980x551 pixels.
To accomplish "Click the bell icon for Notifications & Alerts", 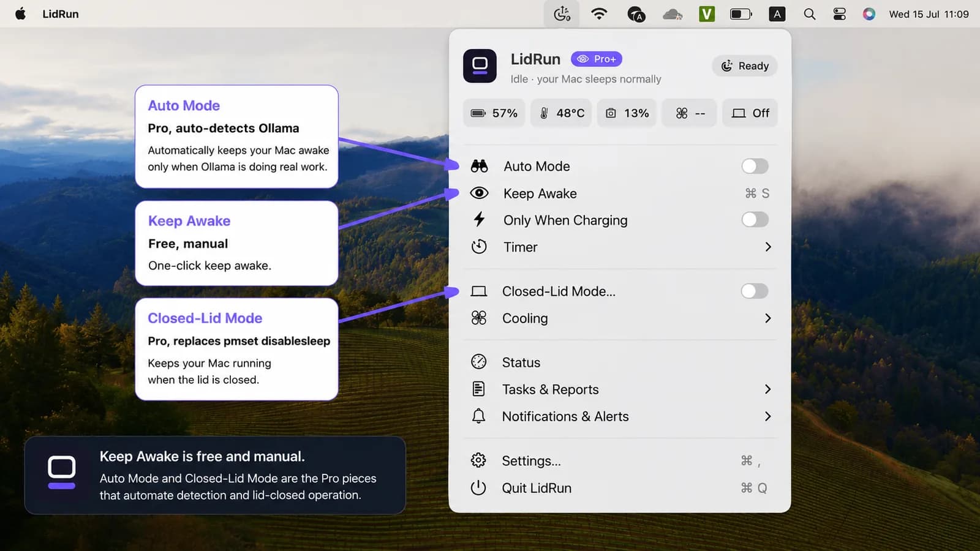I will point(478,416).
